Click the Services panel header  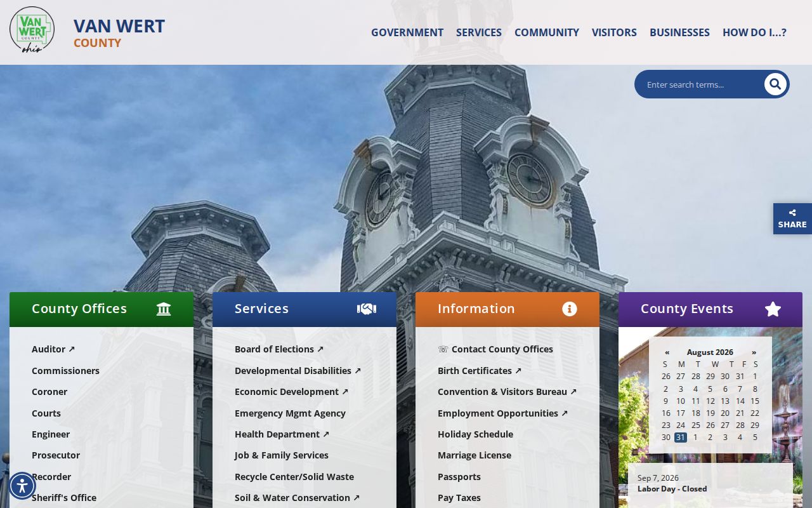click(304, 309)
